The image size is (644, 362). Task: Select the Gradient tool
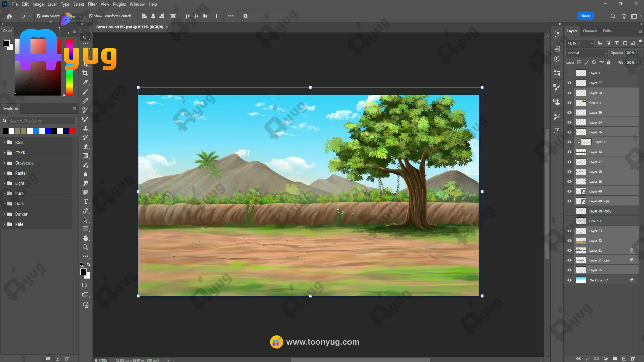85,156
